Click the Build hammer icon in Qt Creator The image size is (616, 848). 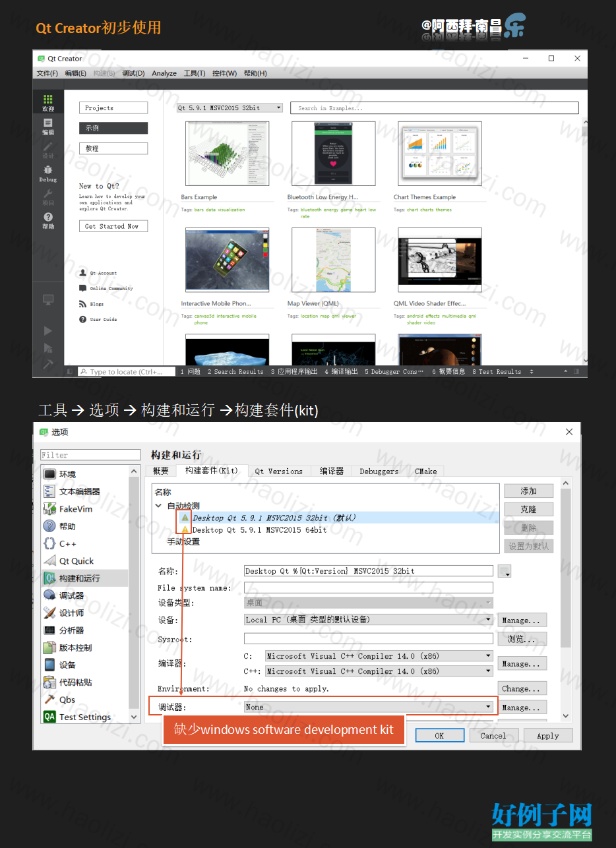tap(48, 364)
